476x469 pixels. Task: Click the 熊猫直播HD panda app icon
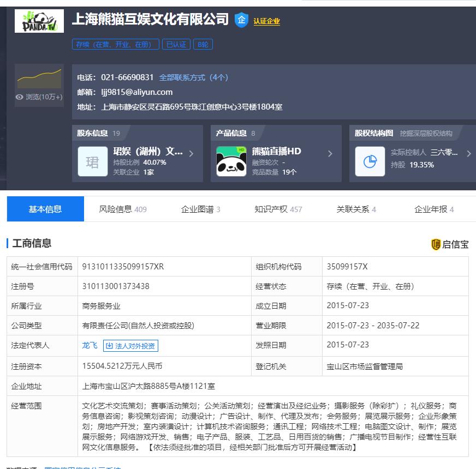[231, 161]
